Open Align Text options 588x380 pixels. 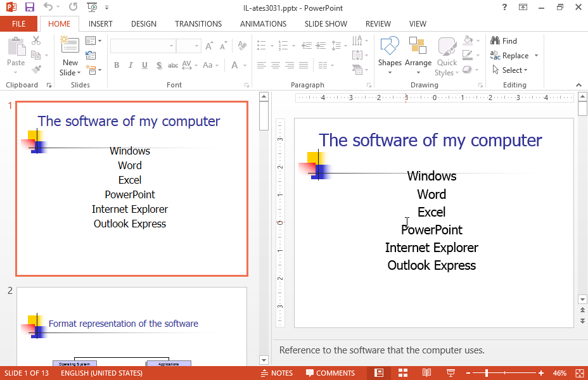pos(360,55)
